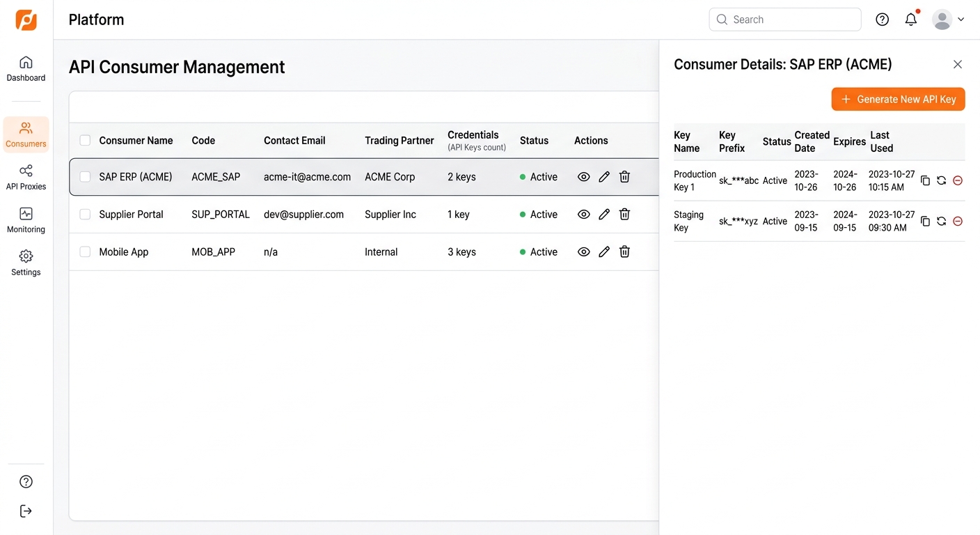Go to Monitoring in the sidebar
Image resolution: width=980 pixels, height=535 pixels.
26,220
